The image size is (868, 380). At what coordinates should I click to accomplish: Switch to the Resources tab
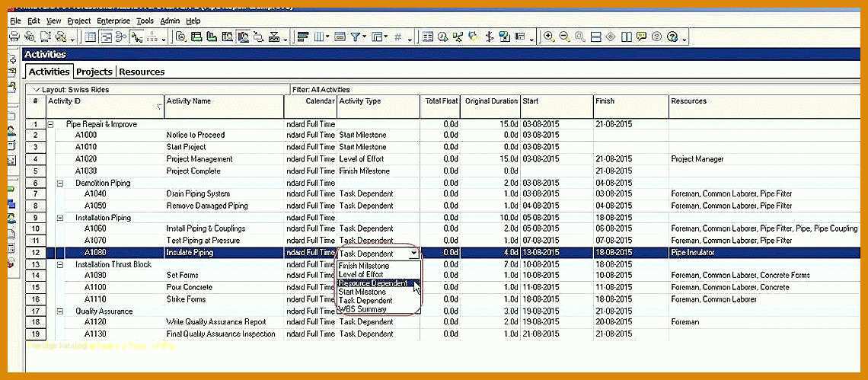pyautogui.click(x=142, y=72)
